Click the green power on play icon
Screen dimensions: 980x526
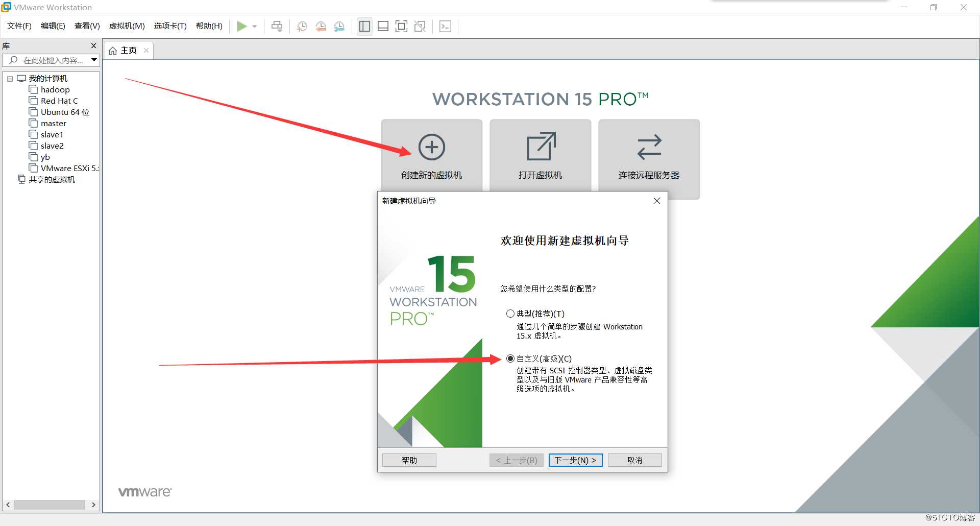click(242, 26)
